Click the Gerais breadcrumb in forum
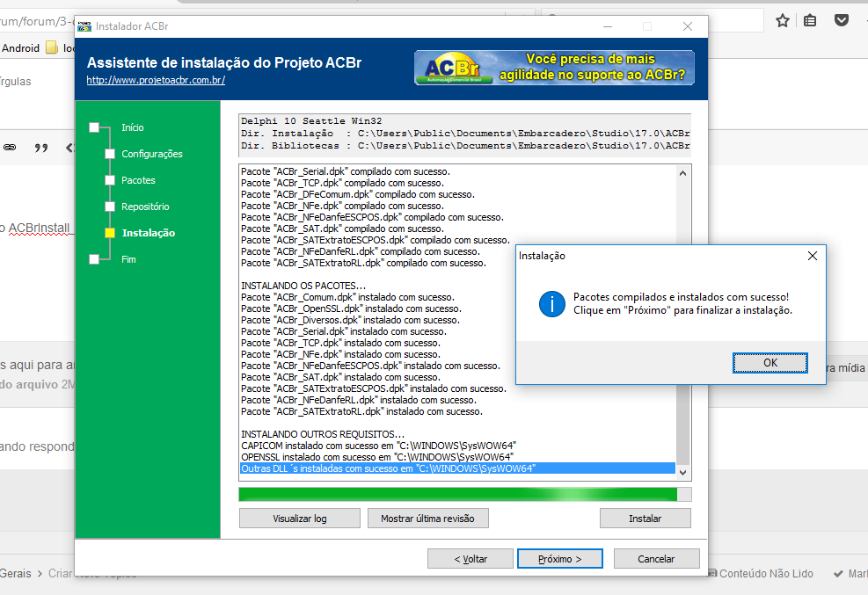Viewport: 868px width, 595px height. tap(16, 573)
